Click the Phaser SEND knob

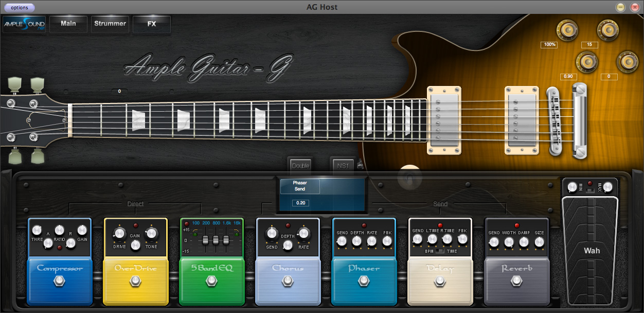pyautogui.click(x=342, y=241)
